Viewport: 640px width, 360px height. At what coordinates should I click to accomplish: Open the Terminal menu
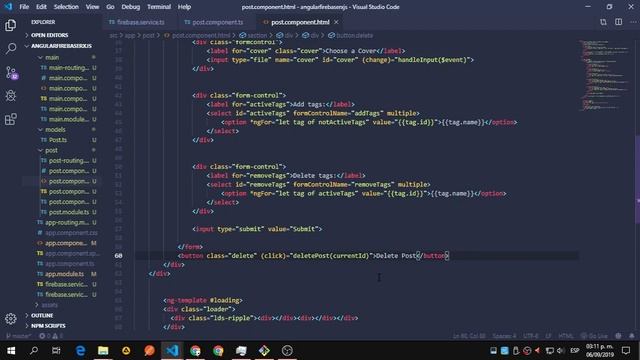click(159, 7)
